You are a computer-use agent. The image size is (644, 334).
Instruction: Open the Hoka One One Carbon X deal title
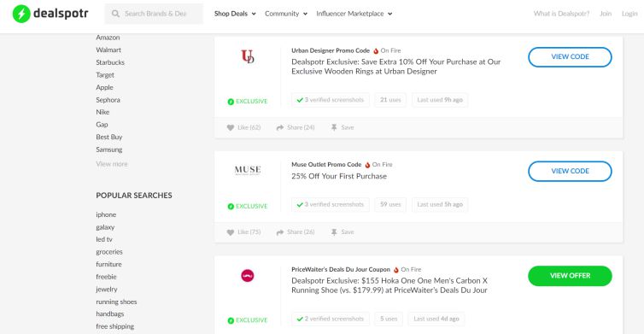click(x=389, y=285)
